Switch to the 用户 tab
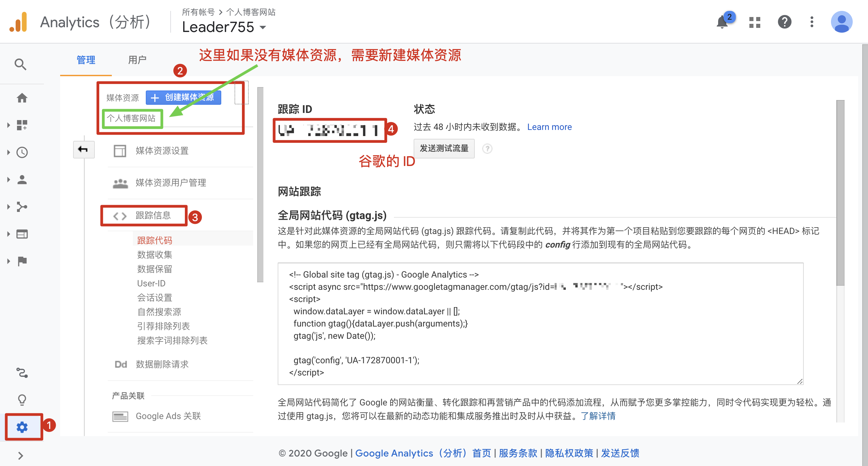 [137, 60]
